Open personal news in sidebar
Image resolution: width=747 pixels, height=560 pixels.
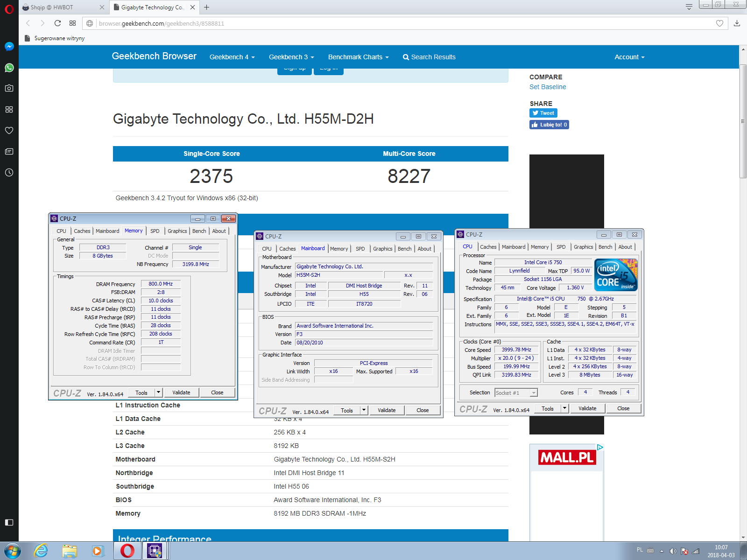pos(9,151)
